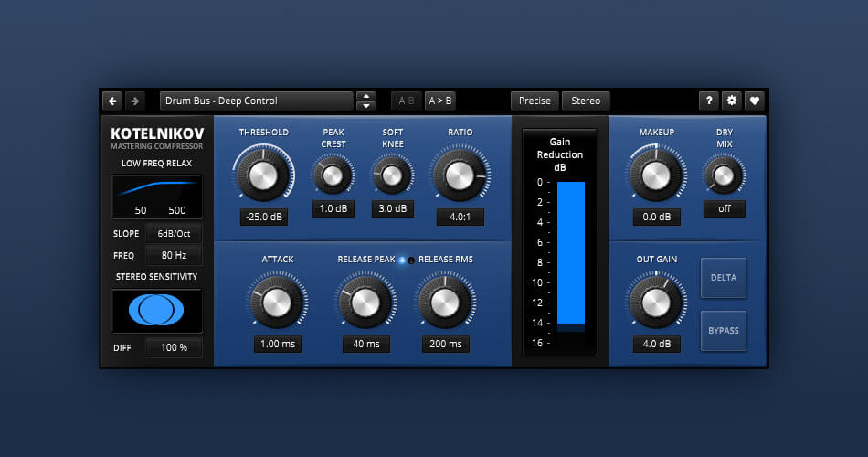Click the Threshold -25.0 dB value box
Image resolution: width=868 pixels, height=457 pixels.
pos(264,218)
